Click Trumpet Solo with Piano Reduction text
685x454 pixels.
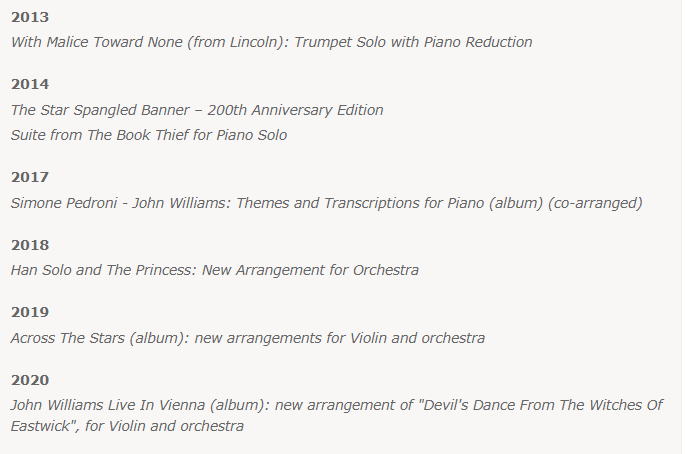coord(413,42)
